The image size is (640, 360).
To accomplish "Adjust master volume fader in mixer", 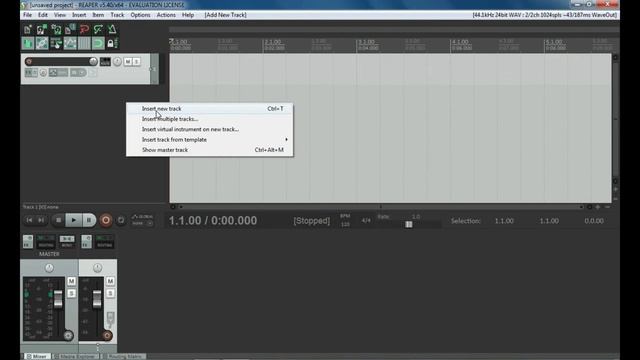I will (58, 299).
